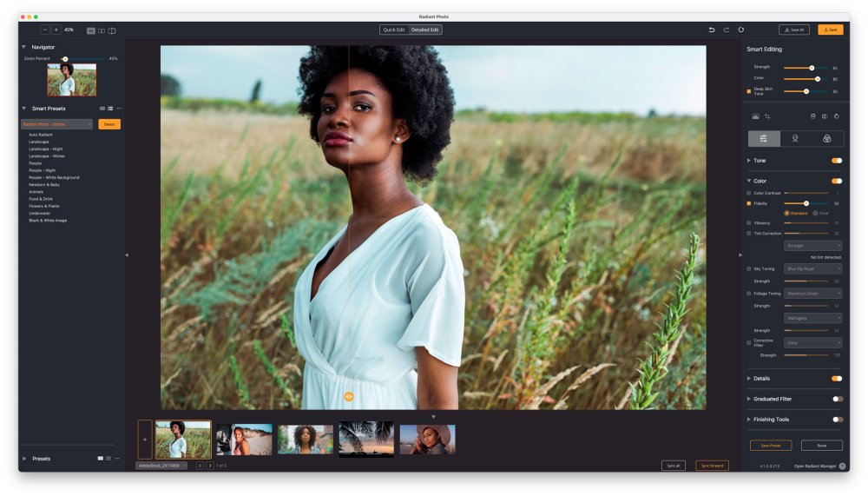Select the Standard fidelity radio button
The image size is (868, 496).
(x=786, y=214)
